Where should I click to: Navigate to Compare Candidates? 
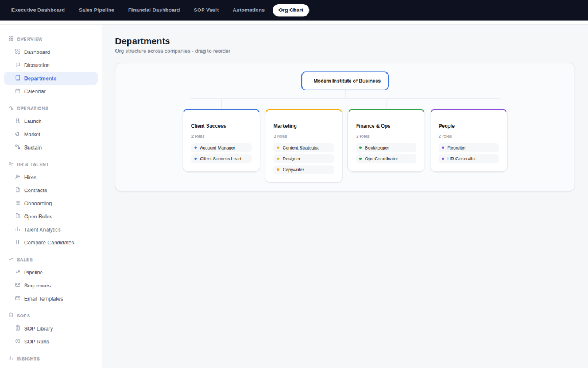[51, 243]
